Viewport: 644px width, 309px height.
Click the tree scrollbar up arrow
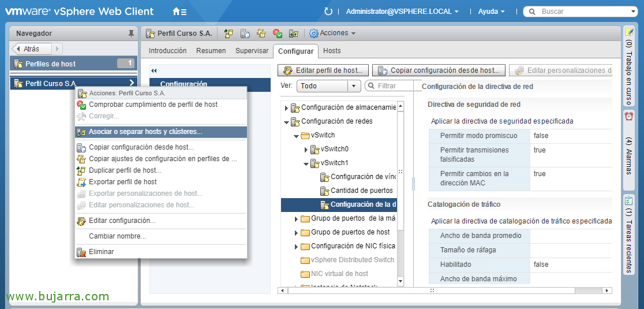click(400, 106)
